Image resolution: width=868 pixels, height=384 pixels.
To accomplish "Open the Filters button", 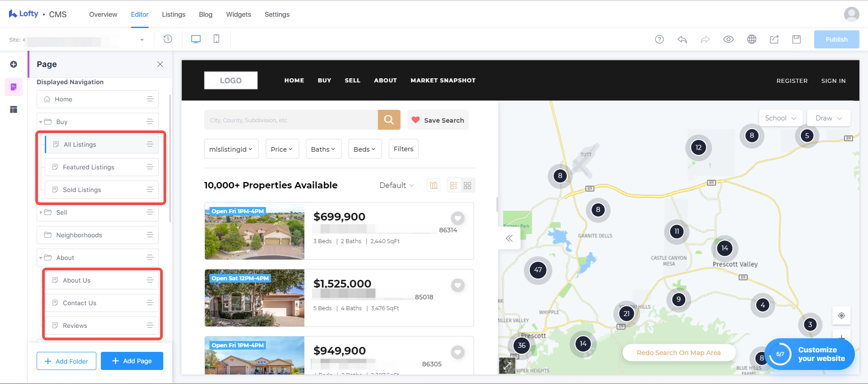I will [x=403, y=149].
